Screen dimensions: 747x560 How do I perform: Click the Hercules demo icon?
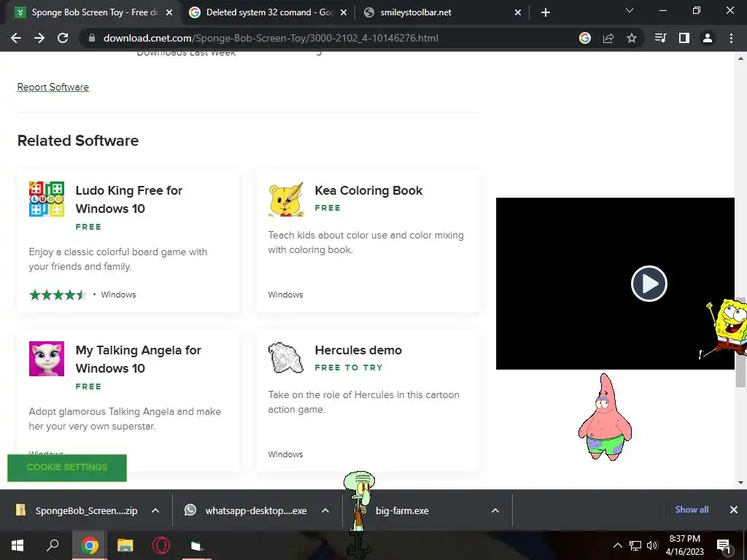pos(286,357)
